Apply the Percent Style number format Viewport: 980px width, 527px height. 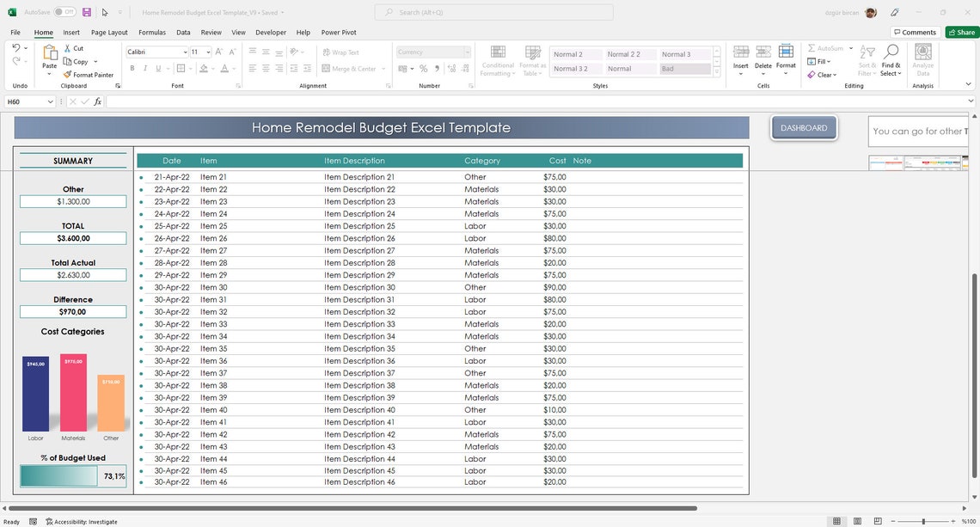423,68
